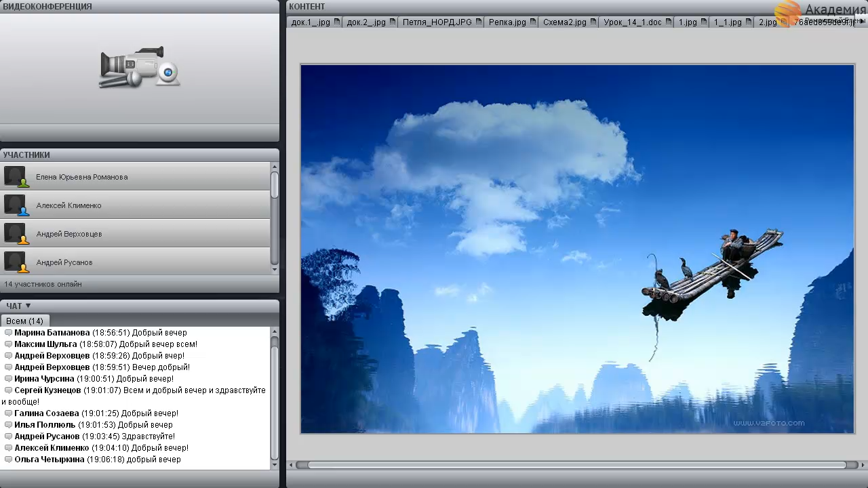Click the participants list scroll down arrow
The image size is (868, 488).
275,270
